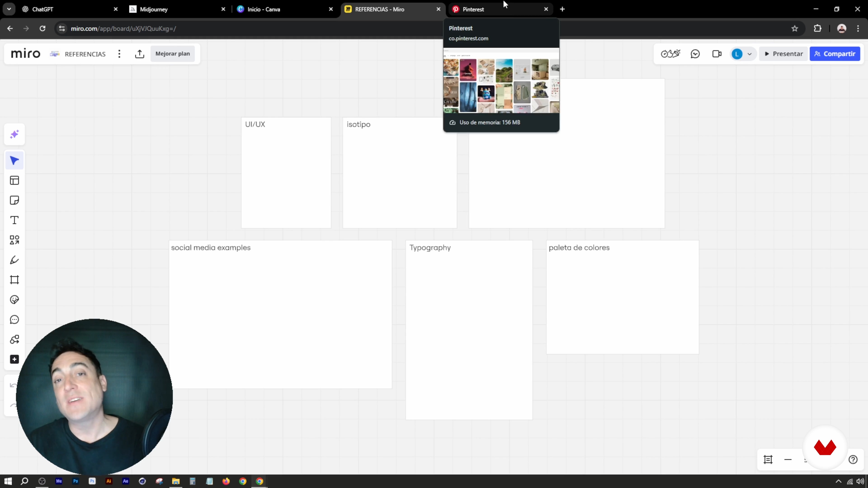
Task: Open the Stickers and emojis tool
Action: 14,300
